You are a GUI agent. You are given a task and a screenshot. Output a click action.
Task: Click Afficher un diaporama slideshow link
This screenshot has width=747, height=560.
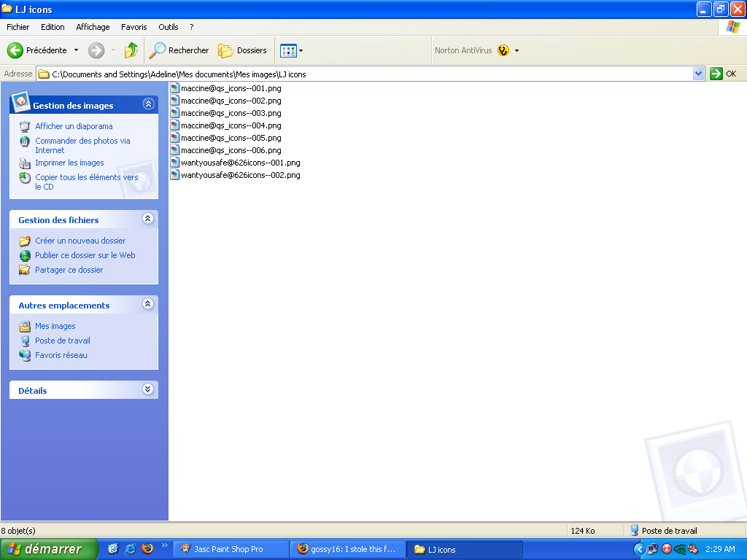tap(74, 126)
